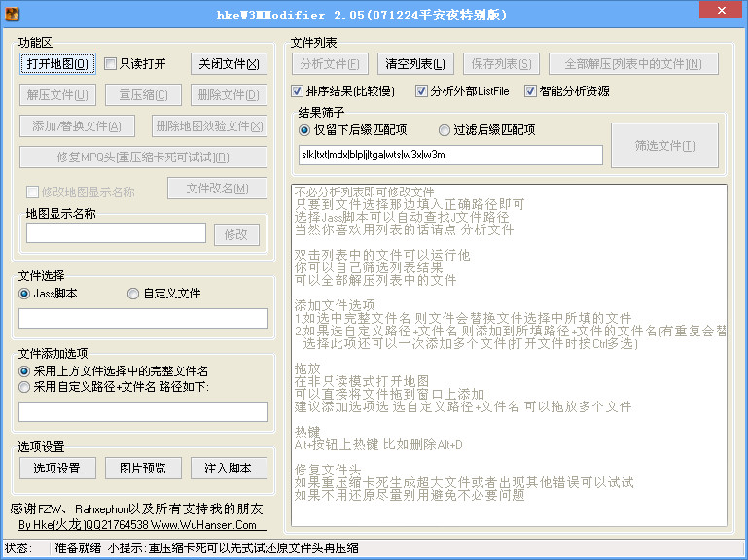Click the 分析文件(F) button
748x560 pixels.
click(x=330, y=64)
